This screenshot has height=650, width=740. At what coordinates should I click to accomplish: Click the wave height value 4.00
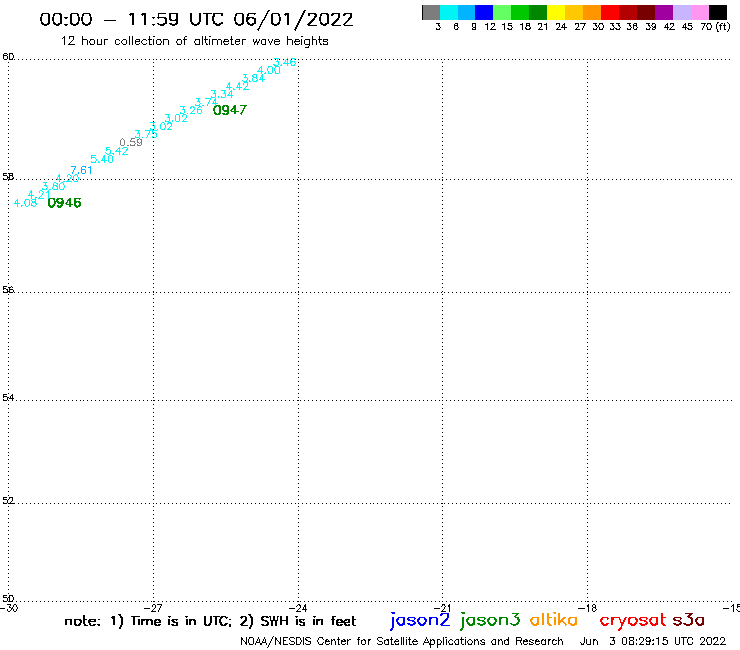click(269, 70)
